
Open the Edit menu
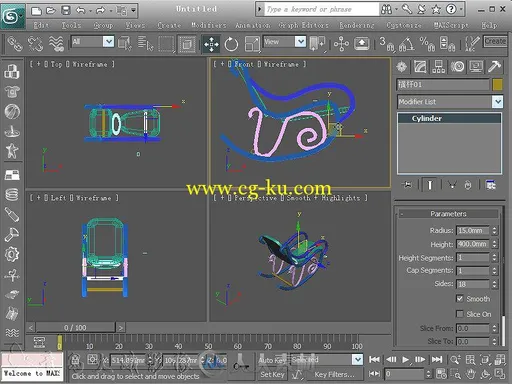coord(41,25)
